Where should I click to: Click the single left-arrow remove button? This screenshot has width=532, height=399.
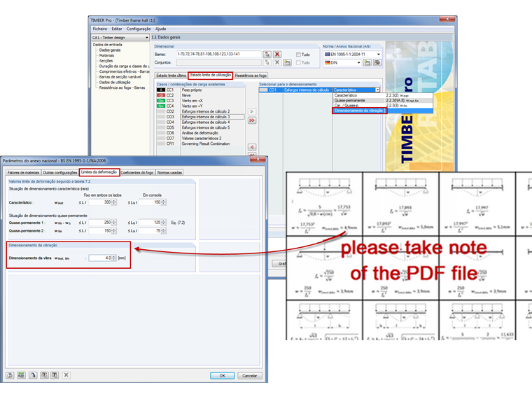click(252, 147)
